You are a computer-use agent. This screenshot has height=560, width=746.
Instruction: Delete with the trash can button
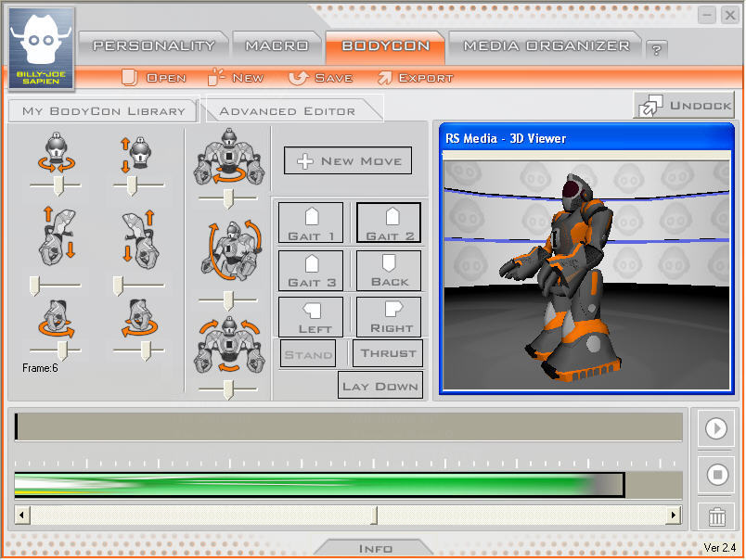[716, 516]
